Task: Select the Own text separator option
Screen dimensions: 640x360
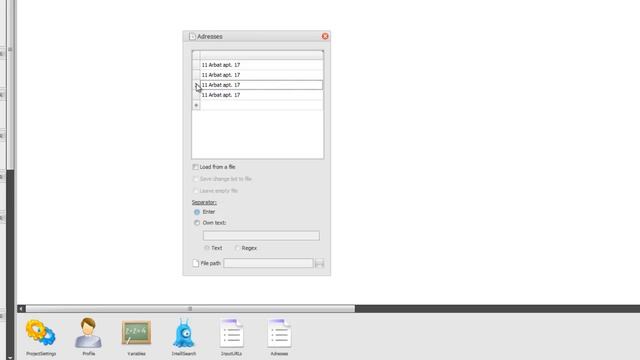Action: point(197,223)
